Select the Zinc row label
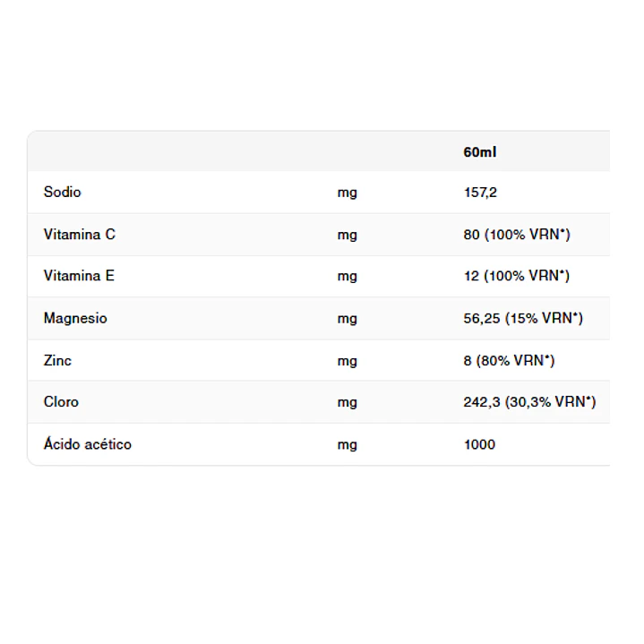 coord(57,361)
